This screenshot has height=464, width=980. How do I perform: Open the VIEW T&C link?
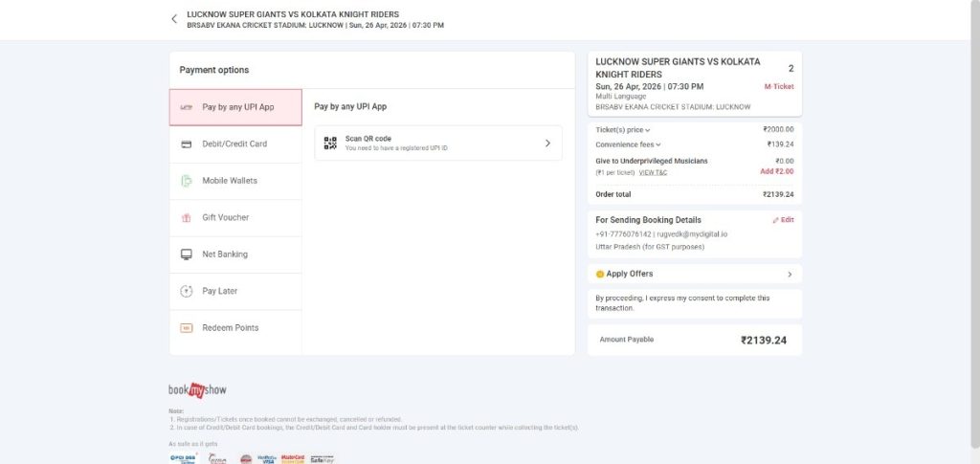point(653,172)
